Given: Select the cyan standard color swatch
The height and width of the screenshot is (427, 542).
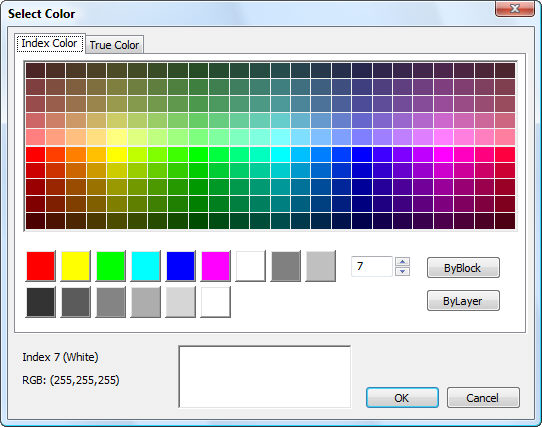Looking at the screenshot, I should [x=146, y=266].
